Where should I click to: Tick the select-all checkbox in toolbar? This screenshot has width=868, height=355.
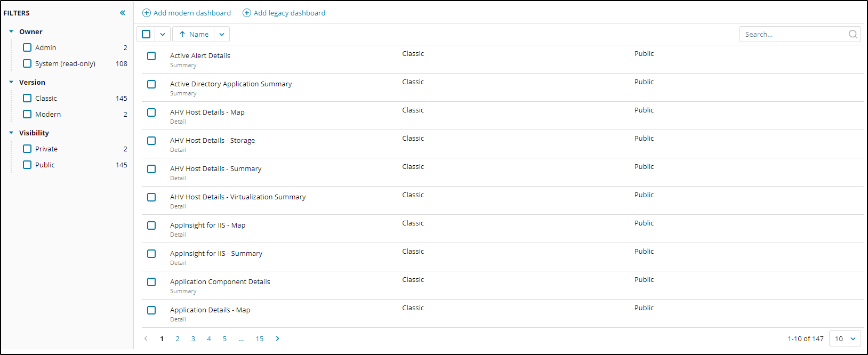click(146, 34)
